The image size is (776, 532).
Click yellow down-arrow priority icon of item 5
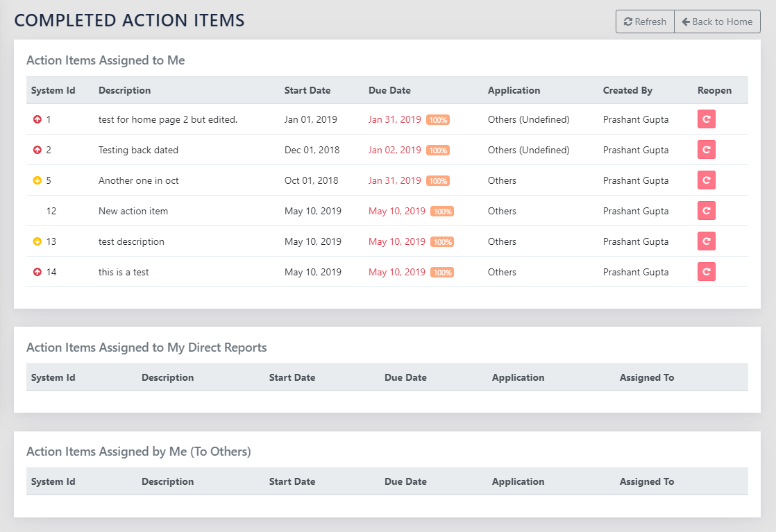(x=37, y=180)
